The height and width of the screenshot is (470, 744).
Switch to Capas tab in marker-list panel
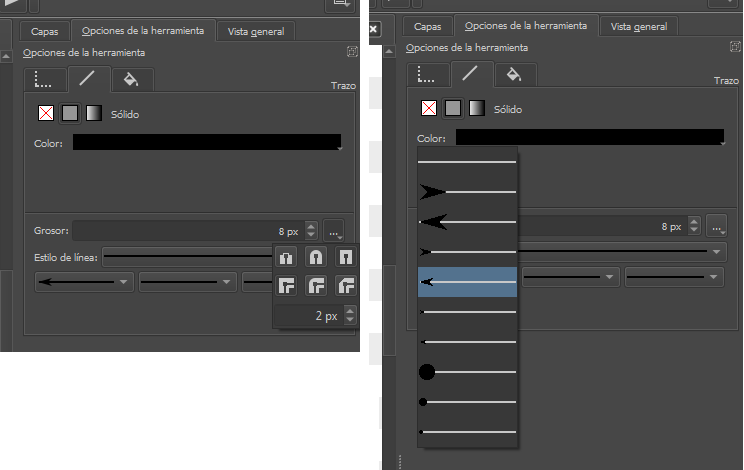point(428,27)
